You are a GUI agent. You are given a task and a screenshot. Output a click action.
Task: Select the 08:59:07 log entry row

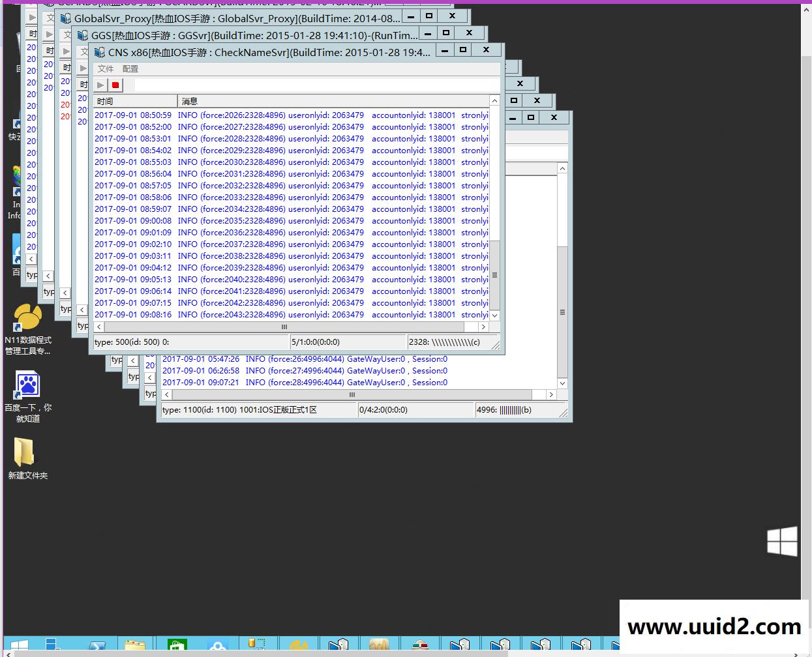click(x=290, y=209)
